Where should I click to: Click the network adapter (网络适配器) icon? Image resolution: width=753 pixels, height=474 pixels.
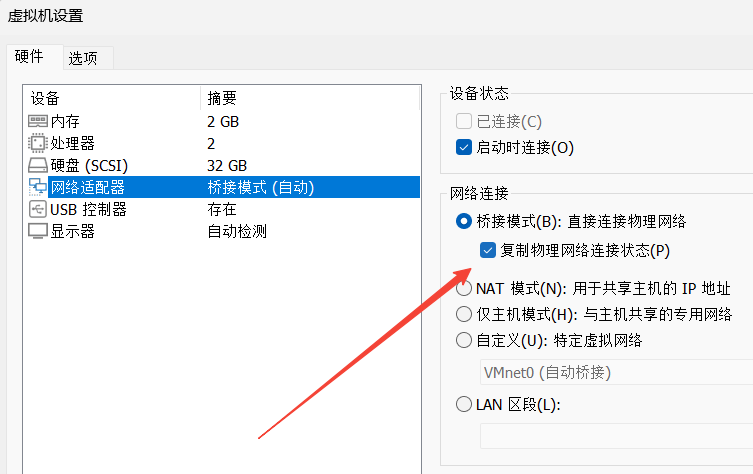[37, 187]
